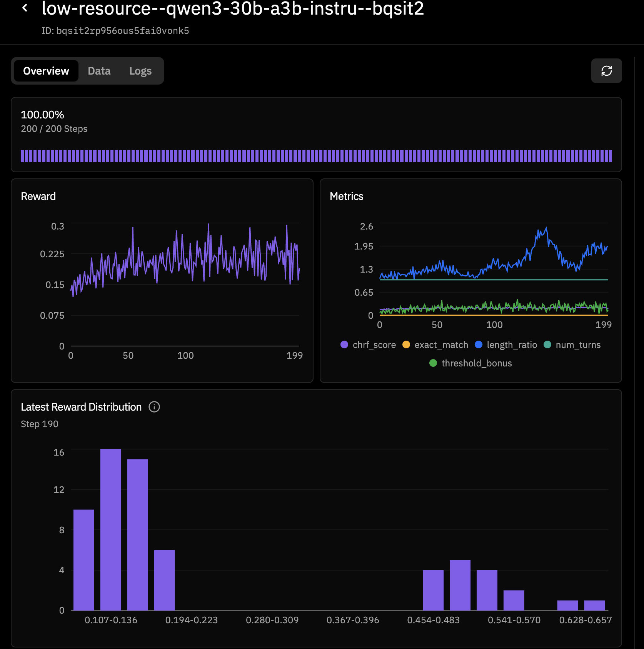This screenshot has width=644, height=649.
Task: Select the orange exact_match legend dot
Action: click(x=406, y=345)
